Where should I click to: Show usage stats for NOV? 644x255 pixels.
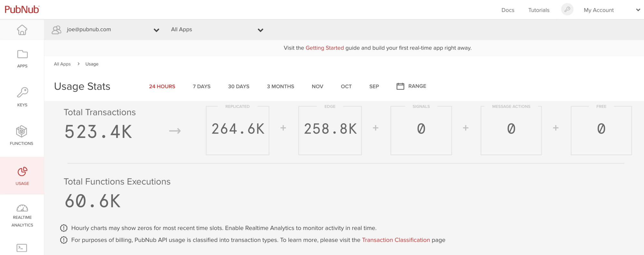317,86
